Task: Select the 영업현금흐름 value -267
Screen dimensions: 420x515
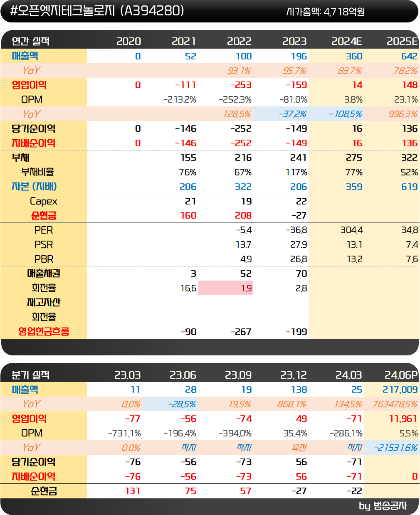Action: pyautogui.click(x=241, y=332)
